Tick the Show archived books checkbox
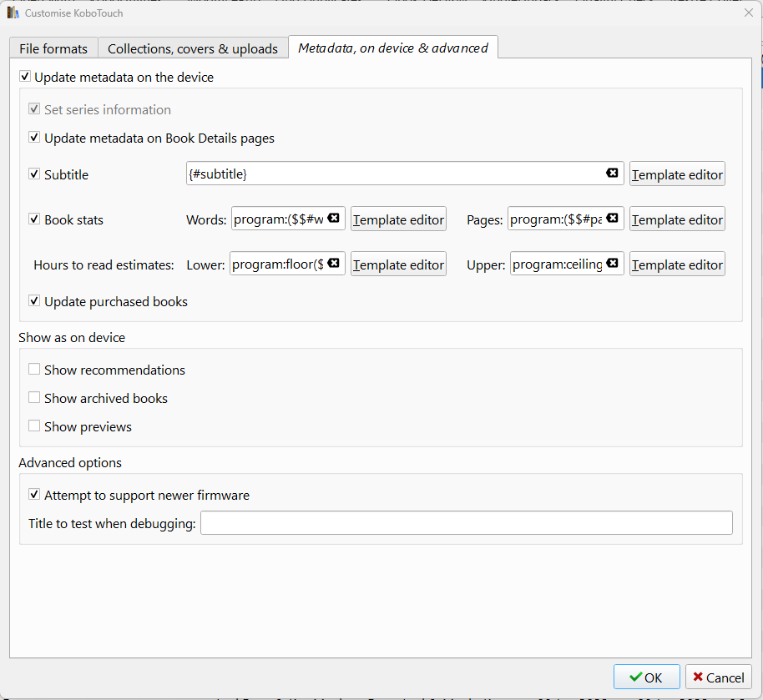The height and width of the screenshot is (700, 763). pyautogui.click(x=34, y=398)
